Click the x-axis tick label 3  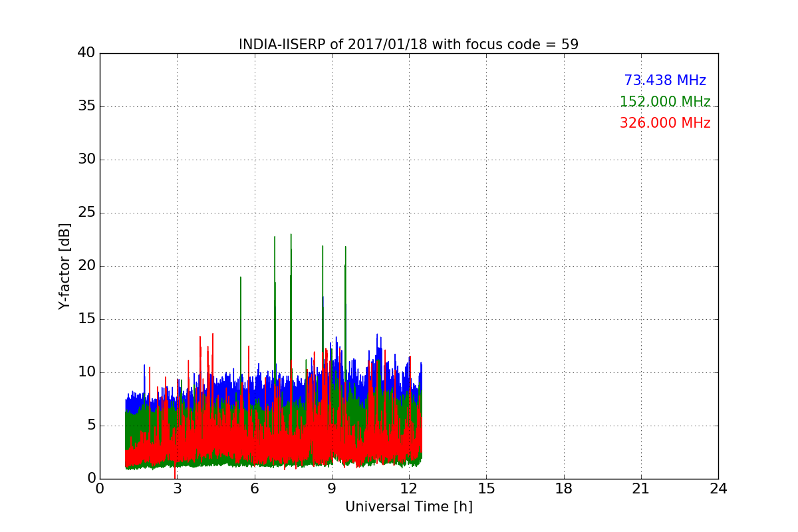177,489
